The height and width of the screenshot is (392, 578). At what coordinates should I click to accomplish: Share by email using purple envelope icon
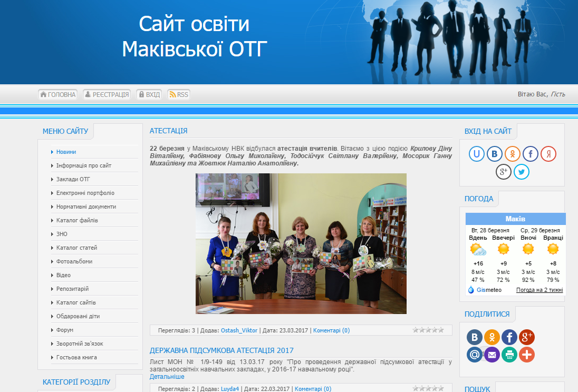tap(492, 355)
